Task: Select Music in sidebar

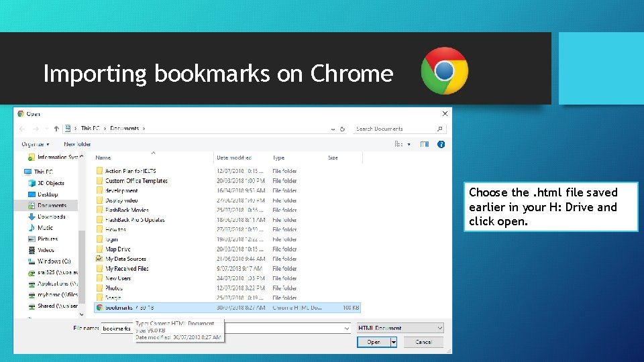Action: coord(45,227)
